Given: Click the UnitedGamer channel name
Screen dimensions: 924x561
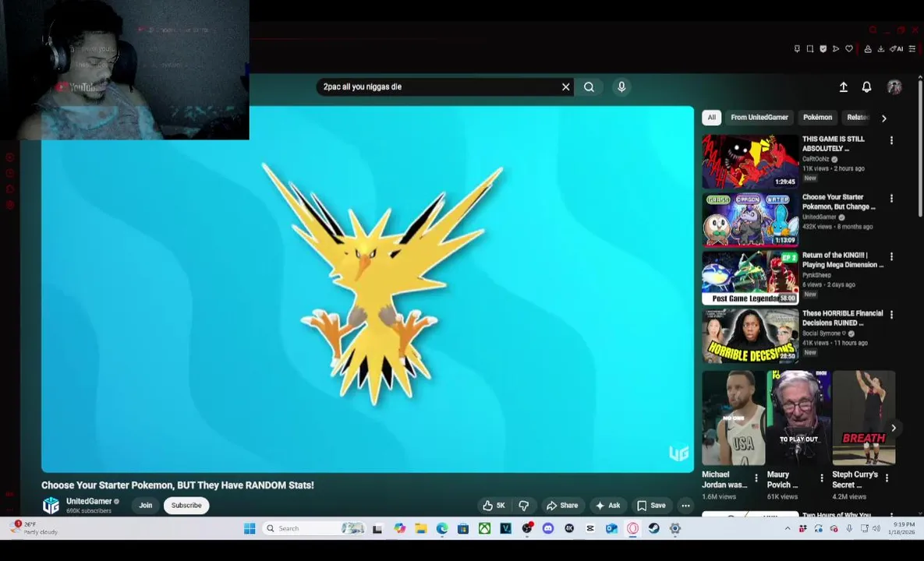Looking at the screenshot, I should [x=89, y=501].
